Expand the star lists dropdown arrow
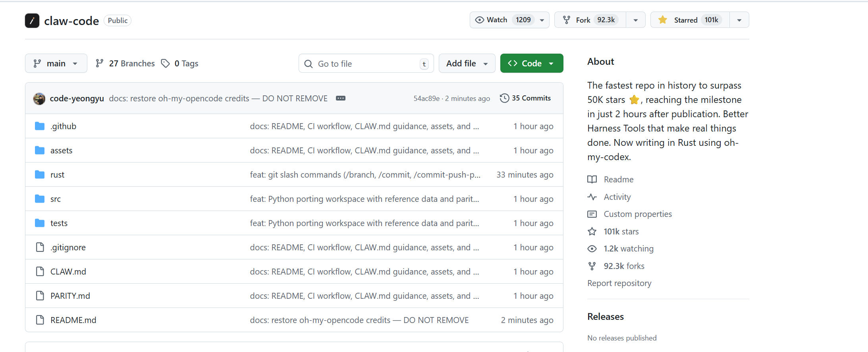868x352 pixels. pos(739,20)
